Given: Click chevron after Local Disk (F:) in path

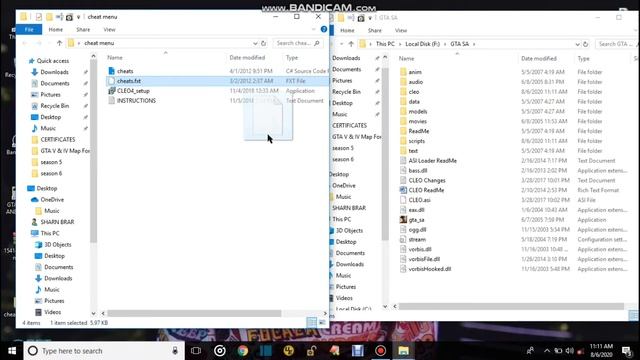Looking at the screenshot, I should 445,44.
